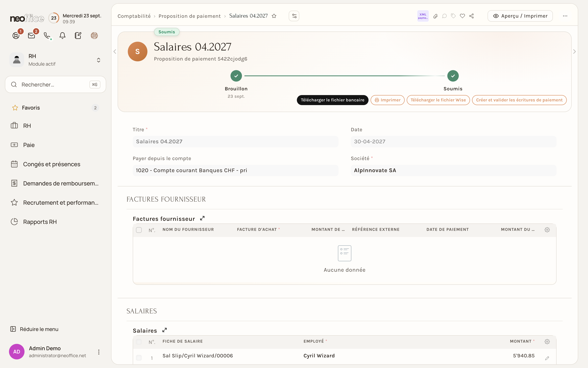Click the share icon in header
The height and width of the screenshot is (368, 588).
click(472, 16)
